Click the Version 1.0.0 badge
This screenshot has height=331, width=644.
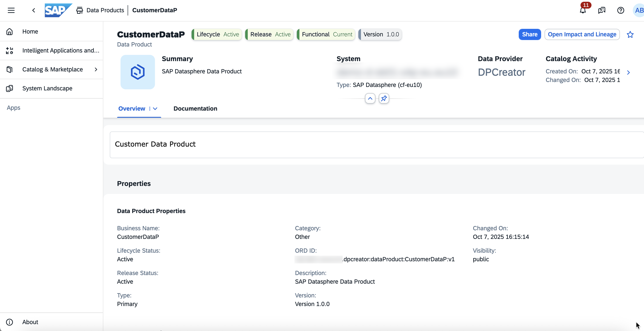(380, 34)
